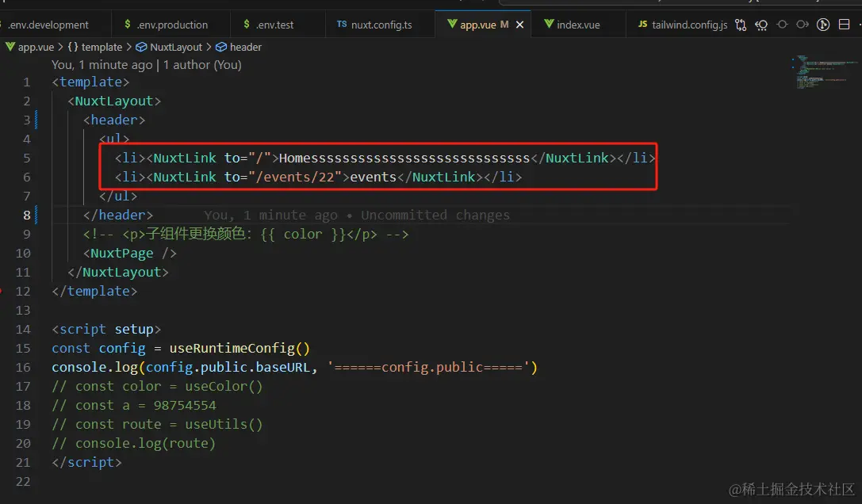The height and width of the screenshot is (504, 862).
Task: Click the '<NuxtPage />' tag on line 10
Action: [130, 254]
